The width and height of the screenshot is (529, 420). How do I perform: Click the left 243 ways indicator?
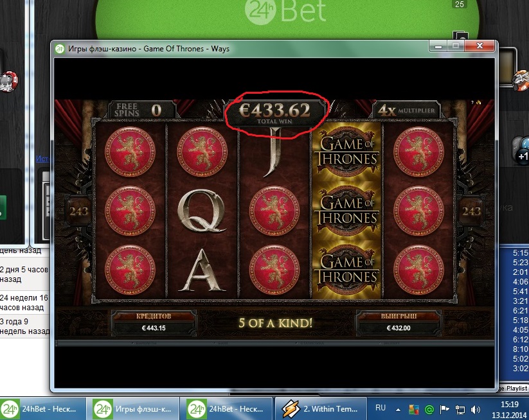click(x=78, y=211)
